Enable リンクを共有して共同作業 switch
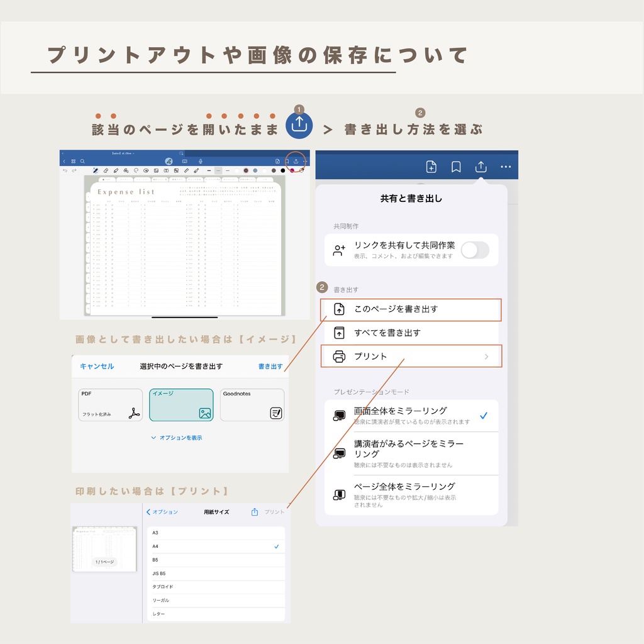Image resolution: width=644 pixels, height=644 pixels. [475, 250]
